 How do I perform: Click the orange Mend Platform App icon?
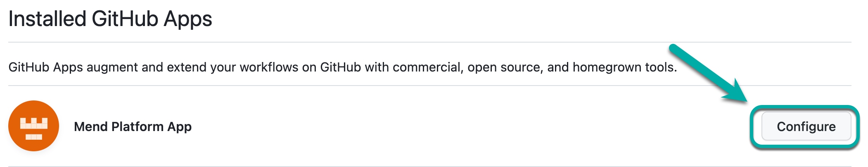[x=33, y=126]
